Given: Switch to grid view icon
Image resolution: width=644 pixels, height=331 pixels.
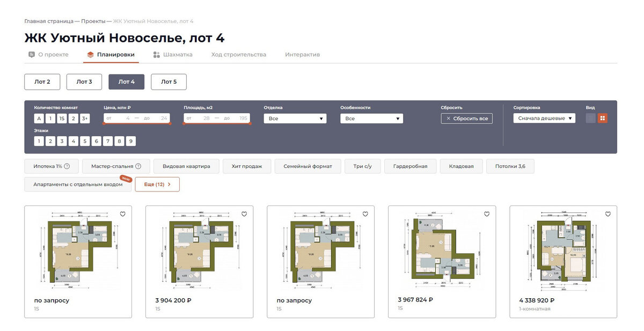Looking at the screenshot, I should (x=603, y=118).
